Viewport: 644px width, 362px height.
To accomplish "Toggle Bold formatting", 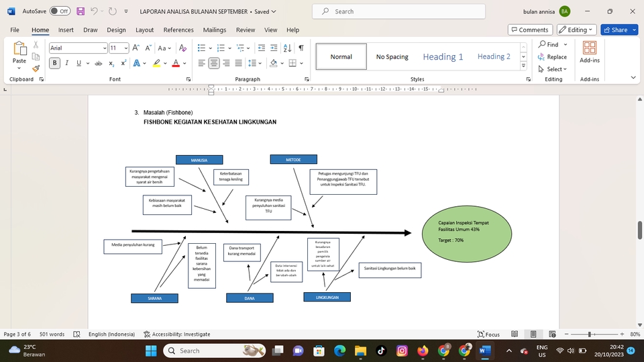I will point(54,63).
